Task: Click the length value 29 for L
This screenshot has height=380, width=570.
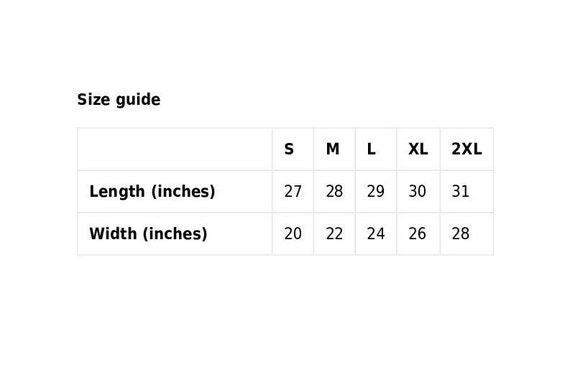Action: tap(376, 192)
